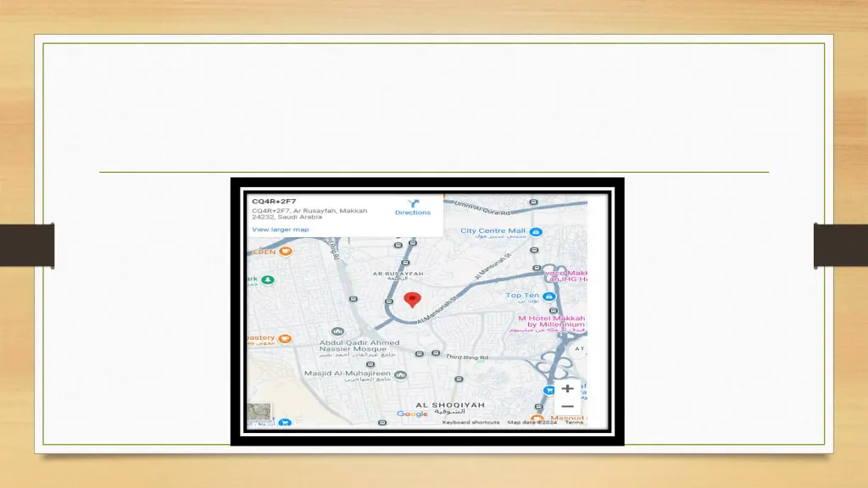Click the Umm Al Qura Rd label

(482, 208)
